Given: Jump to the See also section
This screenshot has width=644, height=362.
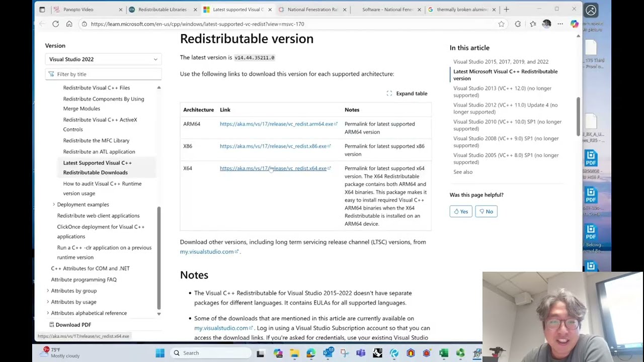Looking at the screenshot, I should pyautogui.click(x=463, y=172).
